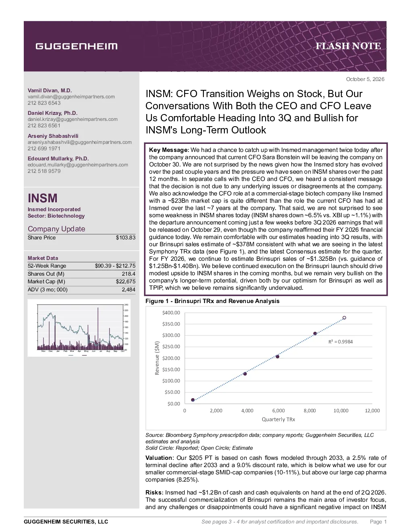Click the date October 5, 2026
Viewport: 411px width, 532px height.
click(x=365, y=79)
